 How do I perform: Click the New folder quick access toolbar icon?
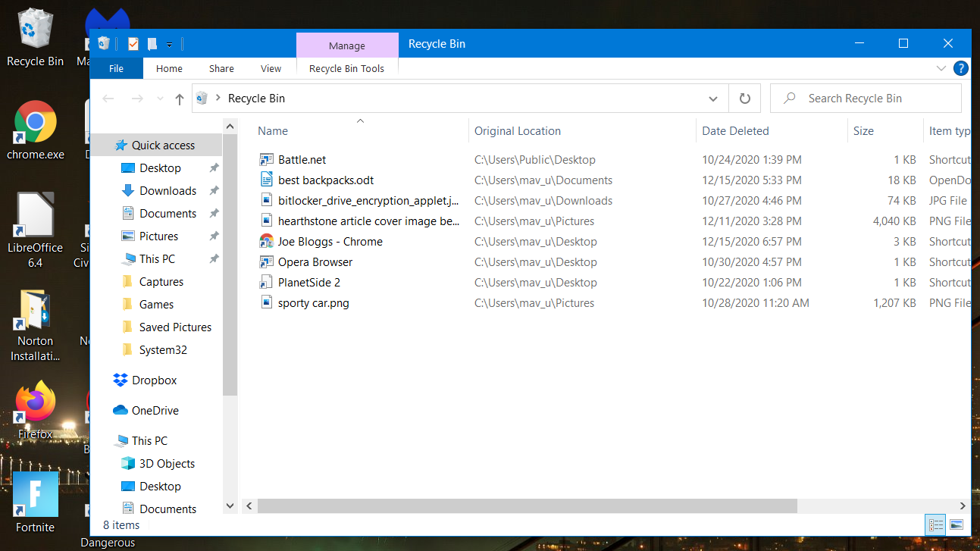(x=152, y=44)
